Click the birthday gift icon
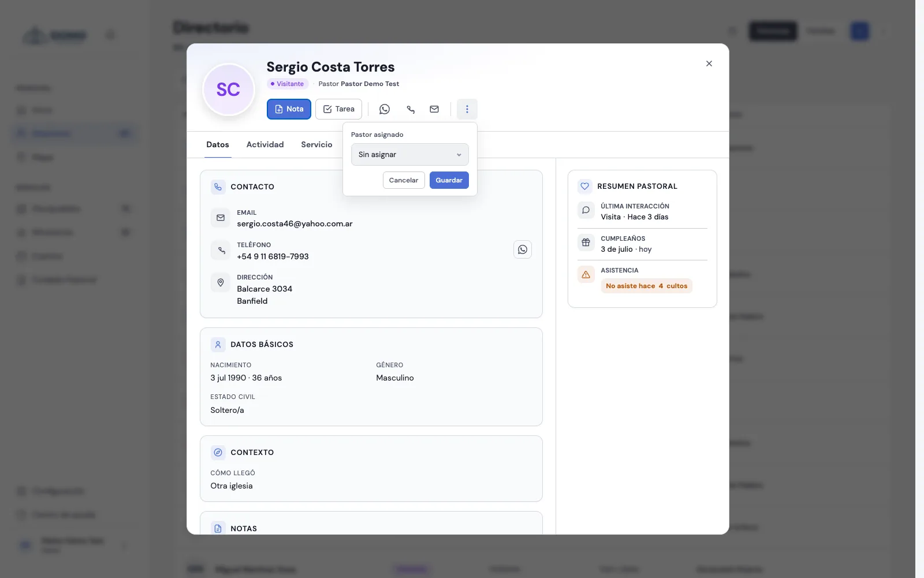 tap(586, 243)
